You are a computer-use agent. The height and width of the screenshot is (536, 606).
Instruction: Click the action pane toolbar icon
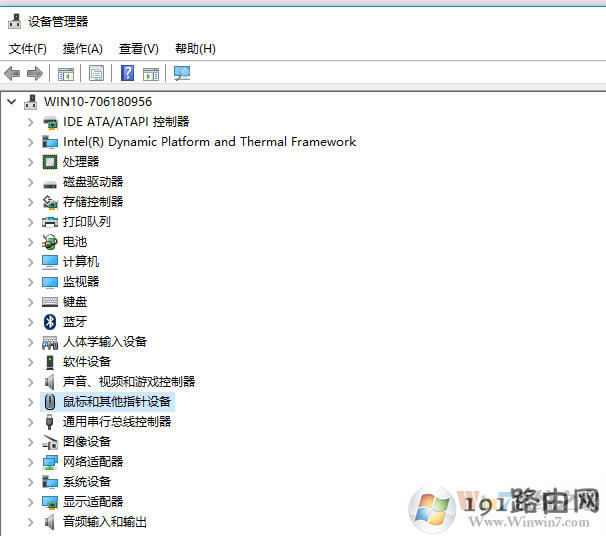click(x=151, y=73)
